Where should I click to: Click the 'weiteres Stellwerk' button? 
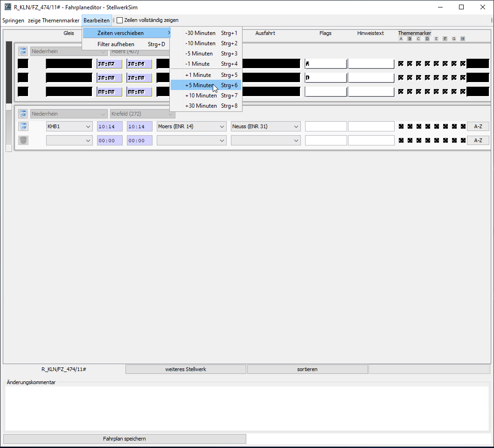coord(186,369)
